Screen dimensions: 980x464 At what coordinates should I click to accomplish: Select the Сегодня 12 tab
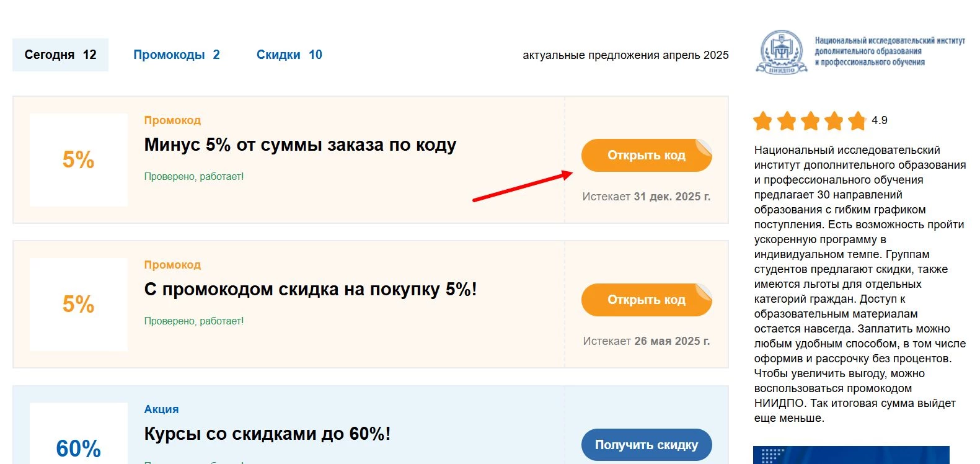pyautogui.click(x=60, y=55)
